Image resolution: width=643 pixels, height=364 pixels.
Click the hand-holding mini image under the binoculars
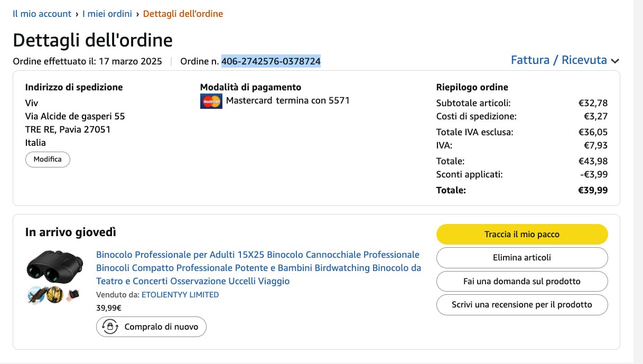72,294
